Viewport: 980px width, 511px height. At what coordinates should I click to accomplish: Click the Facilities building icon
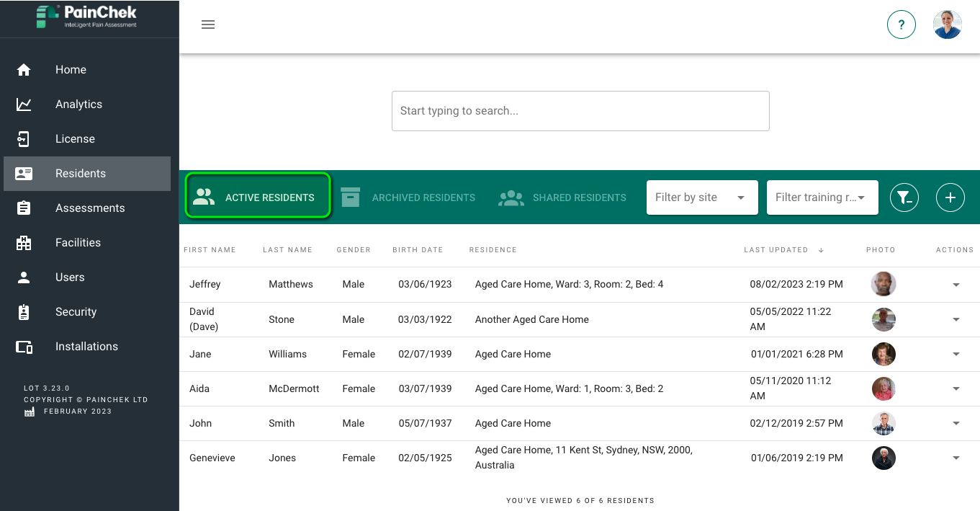tap(24, 243)
